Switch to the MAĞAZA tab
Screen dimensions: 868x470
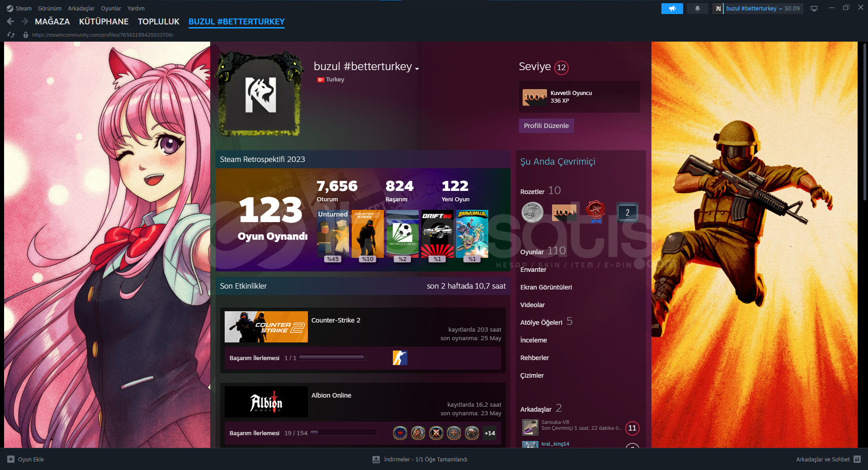click(x=52, y=21)
